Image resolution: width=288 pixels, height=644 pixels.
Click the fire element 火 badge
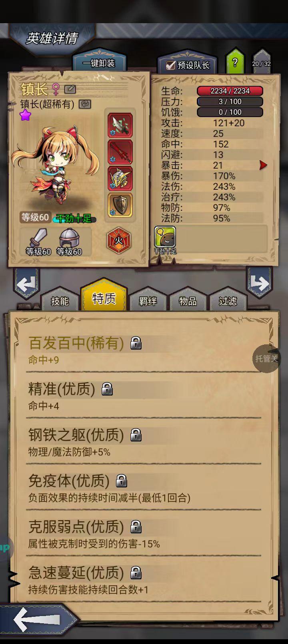coord(119,241)
